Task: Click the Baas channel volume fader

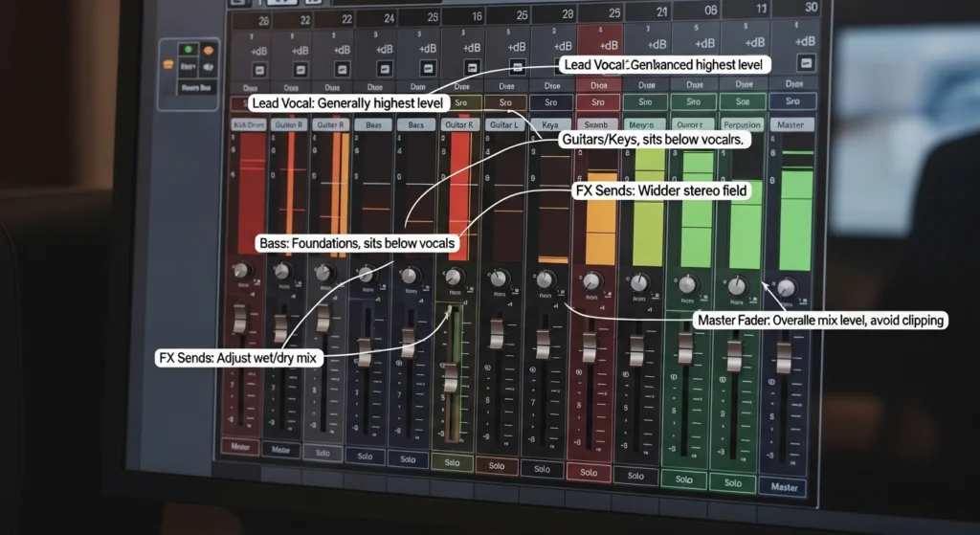Action: tap(365, 352)
